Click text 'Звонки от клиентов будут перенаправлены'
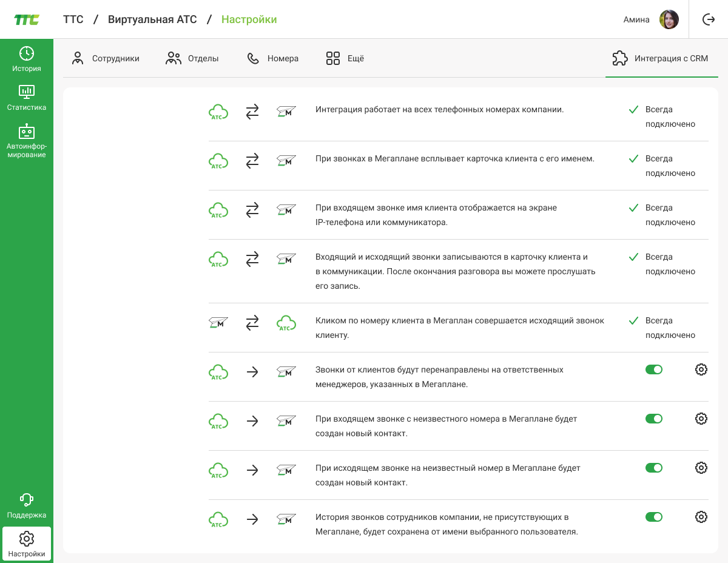Viewport: 728px width, 563px height. (440, 377)
